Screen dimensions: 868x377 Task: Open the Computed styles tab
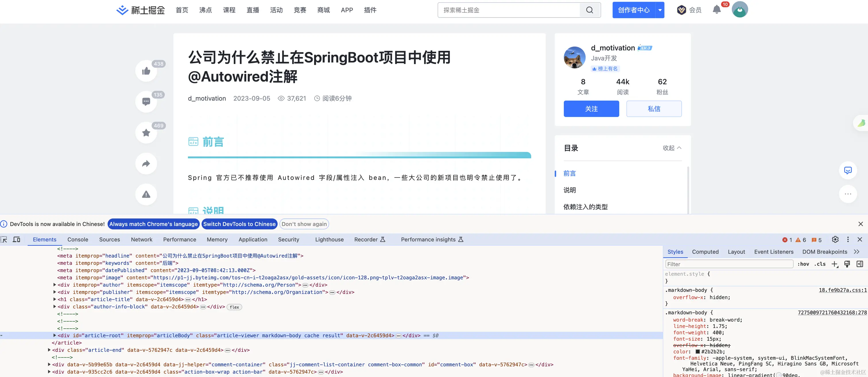click(705, 252)
